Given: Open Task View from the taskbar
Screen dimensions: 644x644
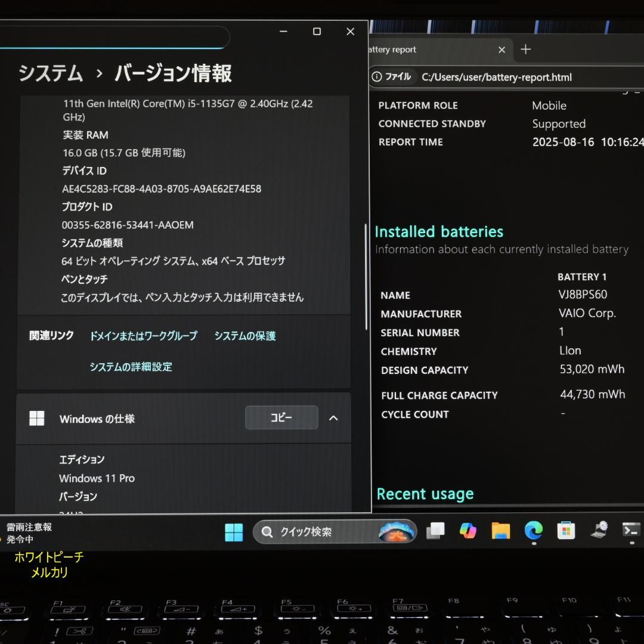Looking at the screenshot, I should (x=435, y=531).
